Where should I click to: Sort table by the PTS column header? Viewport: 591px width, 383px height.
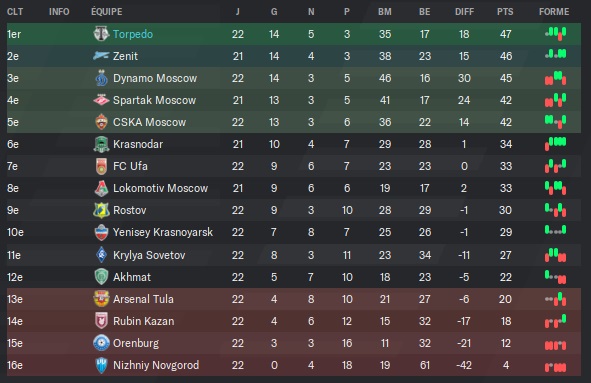pos(505,12)
